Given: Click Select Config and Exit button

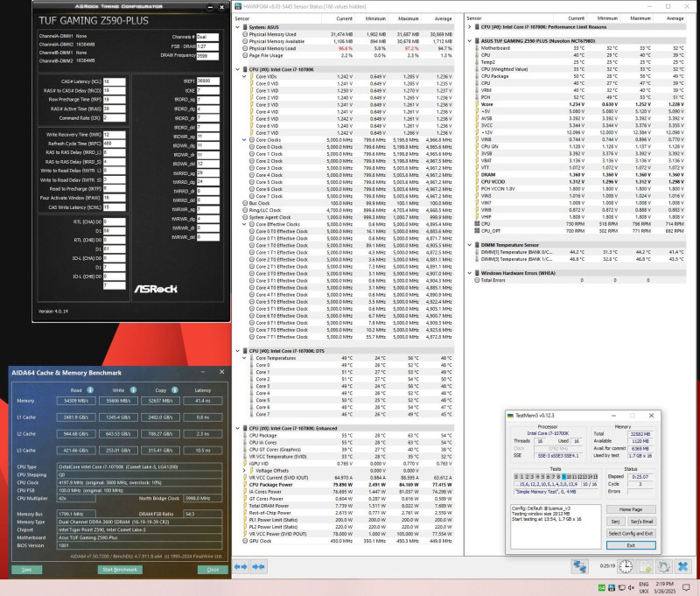Looking at the screenshot, I should pos(631,534).
